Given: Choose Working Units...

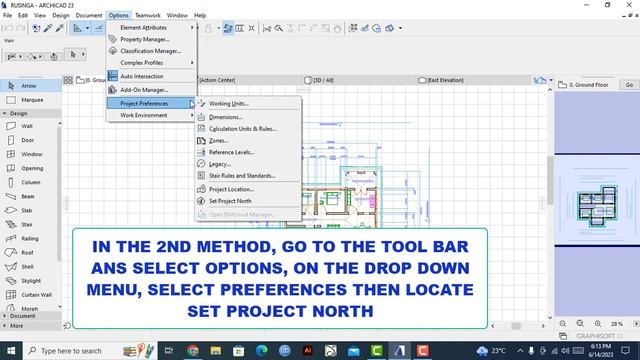Looking at the screenshot, I should click(248, 104).
